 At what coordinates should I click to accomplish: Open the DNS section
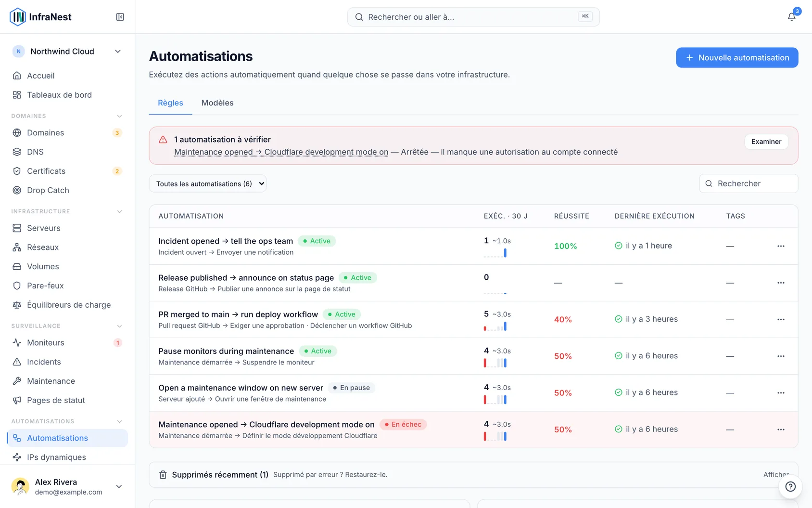(67, 152)
